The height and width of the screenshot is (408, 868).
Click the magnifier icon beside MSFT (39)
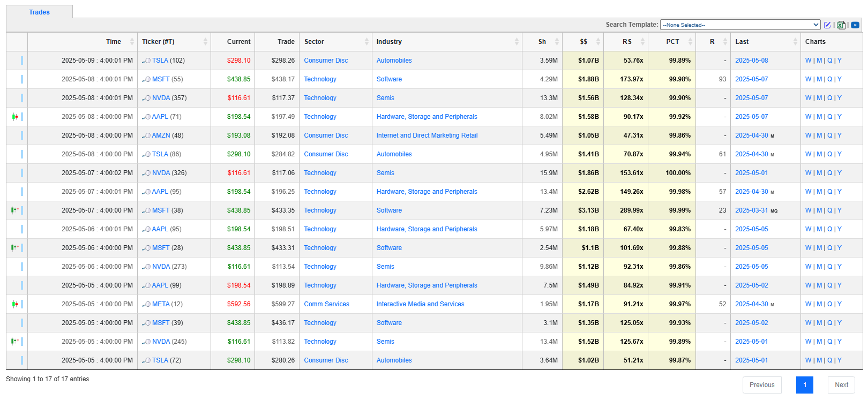click(x=146, y=323)
